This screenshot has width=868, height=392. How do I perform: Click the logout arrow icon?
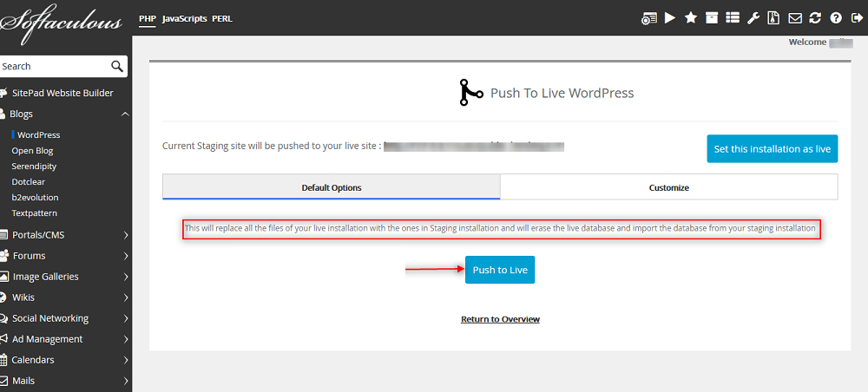(855, 17)
